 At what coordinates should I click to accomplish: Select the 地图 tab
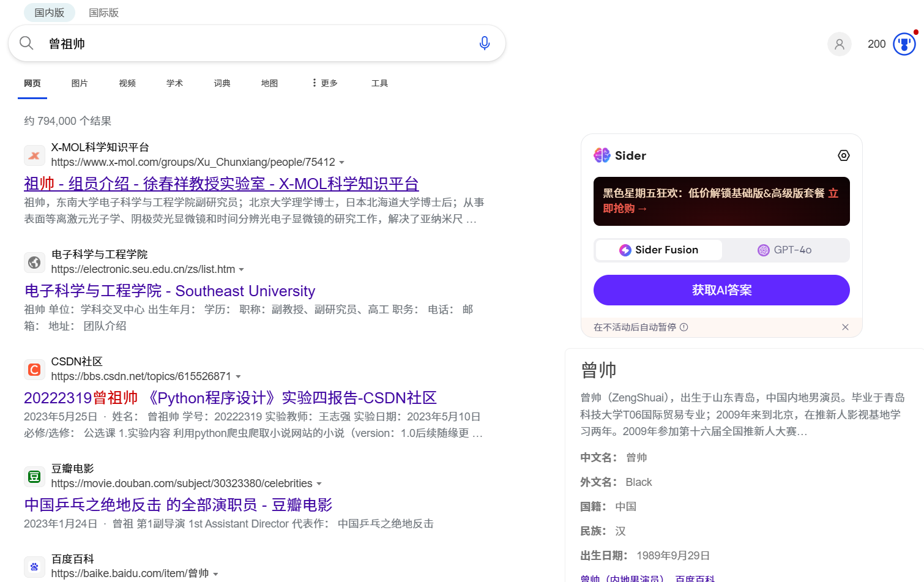(269, 83)
